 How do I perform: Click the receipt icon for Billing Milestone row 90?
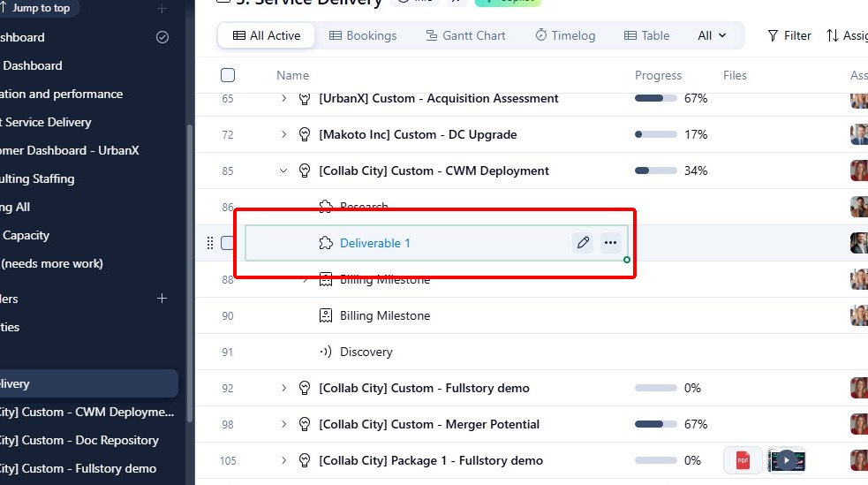pos(326,315)
